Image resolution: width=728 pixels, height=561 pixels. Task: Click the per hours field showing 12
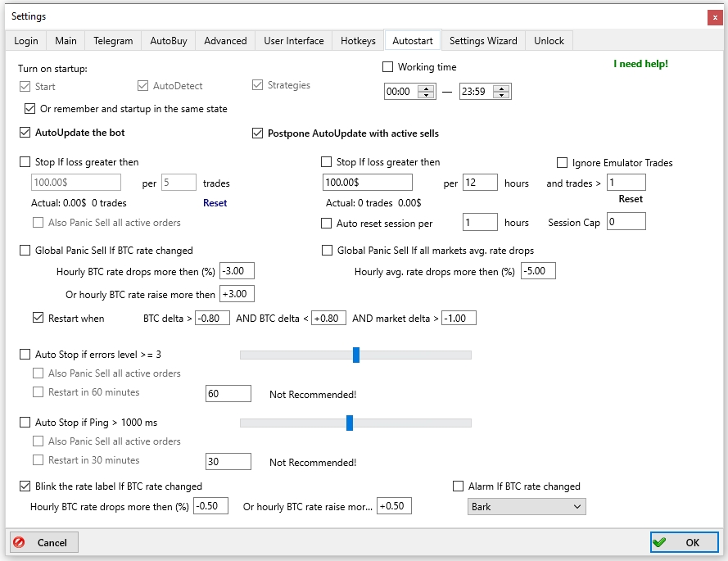click(480, 183)
